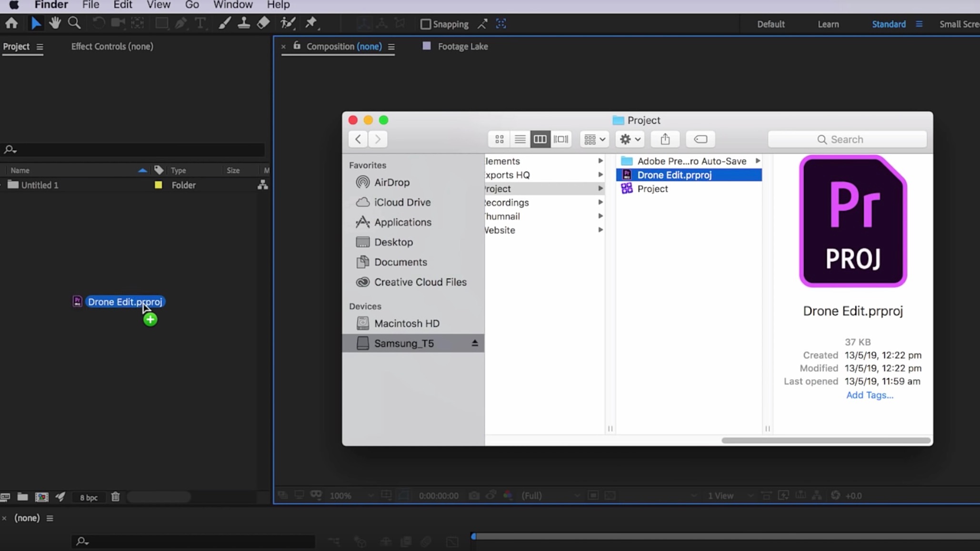
Task: Select the Zoom tool
Action: point(74,23)
